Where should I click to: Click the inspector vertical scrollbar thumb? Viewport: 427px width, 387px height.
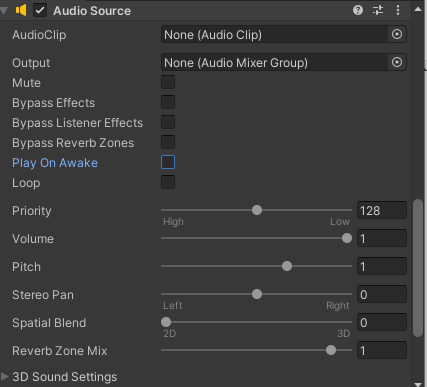point(418,268)
